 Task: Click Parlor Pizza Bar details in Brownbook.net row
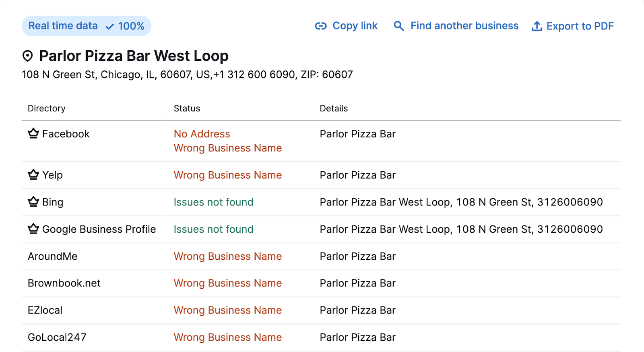pyautogui.click(x=358, y=283)
